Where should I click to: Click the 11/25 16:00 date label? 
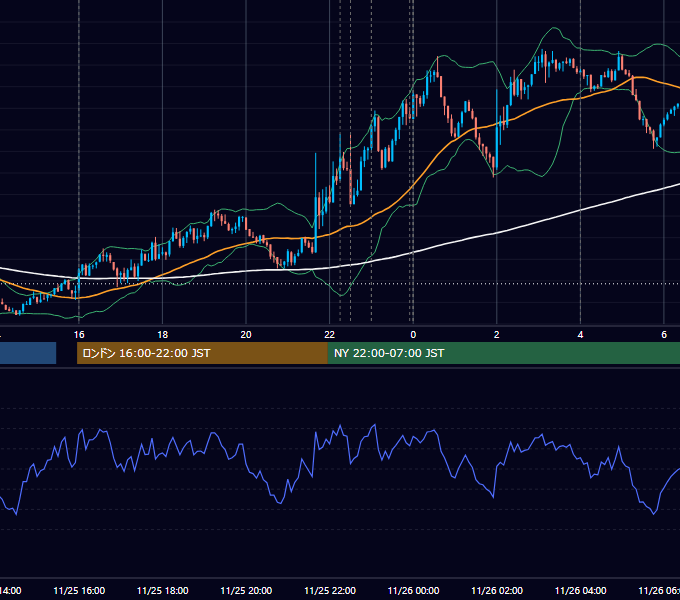click(79, 590)
